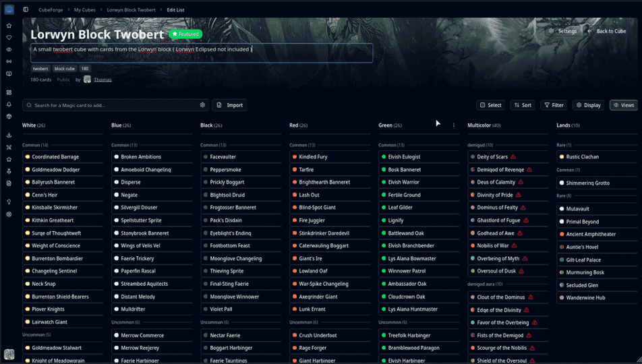This screenshot has width=642, height=364.
Task: Click the download tray icon in sidebar
Action: (9, 135)
